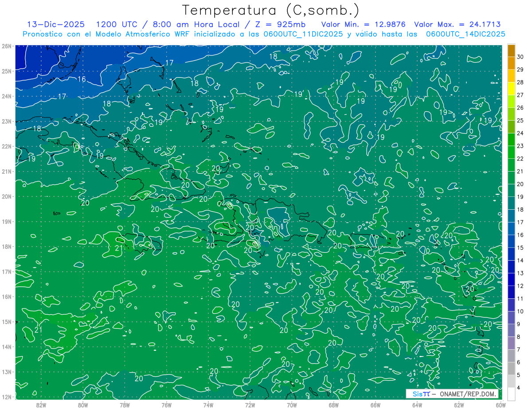Click the "19N" latitude axis label
The image size is (532, 411).
coord(6,222)
